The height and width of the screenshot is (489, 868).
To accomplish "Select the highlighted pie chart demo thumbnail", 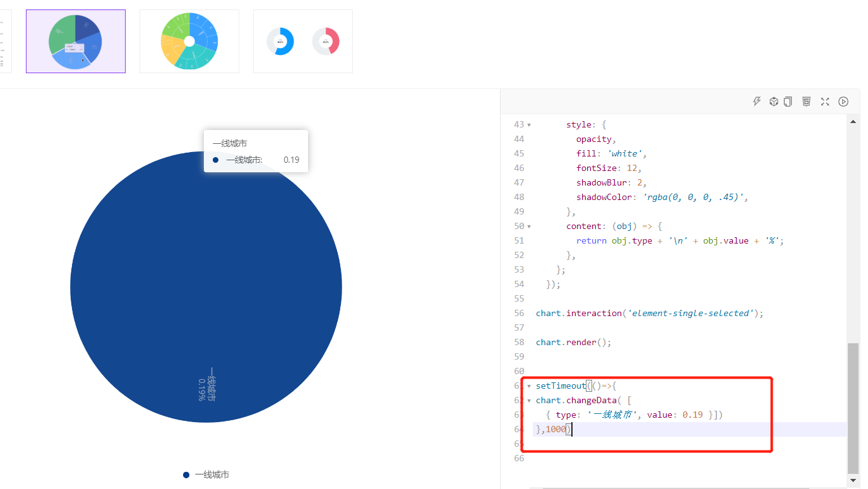I will click(75, 40).
